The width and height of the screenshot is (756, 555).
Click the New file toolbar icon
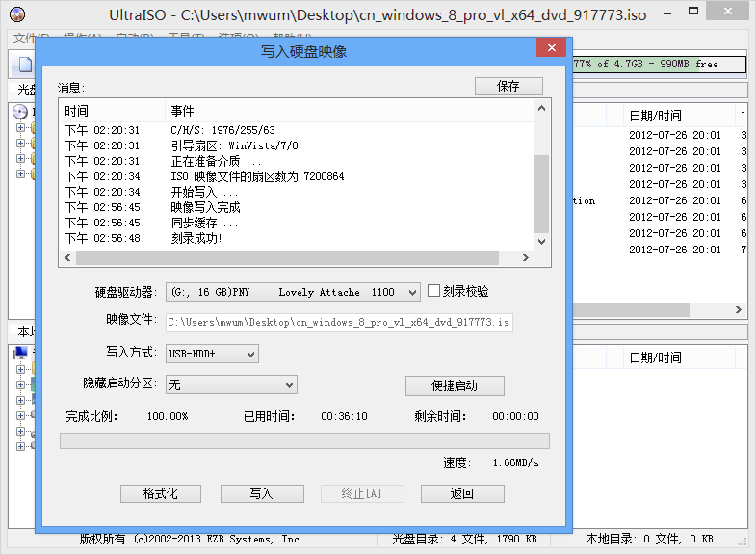pos(25,65)
